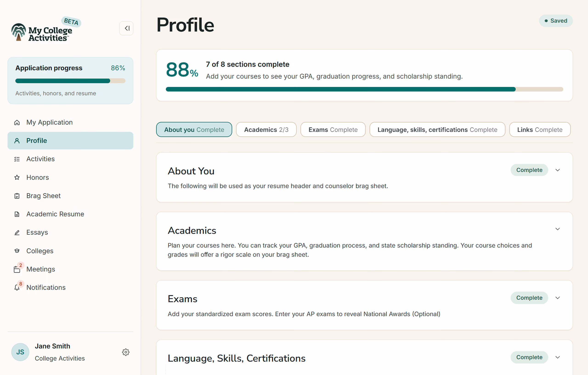Click the '7 of 8 sections complete' text
This screenshot has width=588, height=375.
click(x=248, y=64)
